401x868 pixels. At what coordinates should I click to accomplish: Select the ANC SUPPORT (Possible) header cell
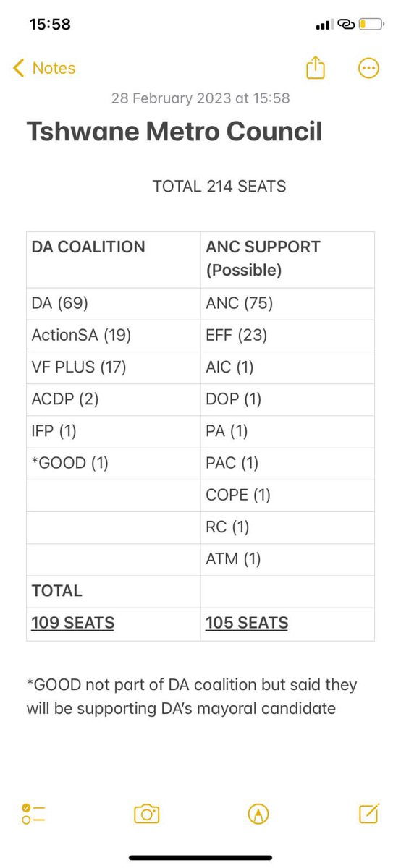(287, 259)
